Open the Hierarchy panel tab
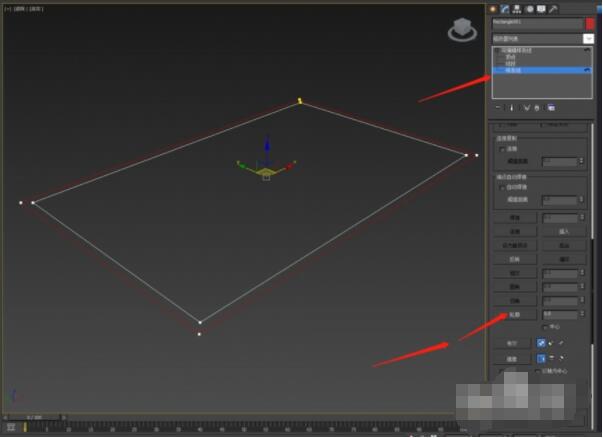This screenshot has width=603, height=438. pyautogui.click(x=516, y=8)
